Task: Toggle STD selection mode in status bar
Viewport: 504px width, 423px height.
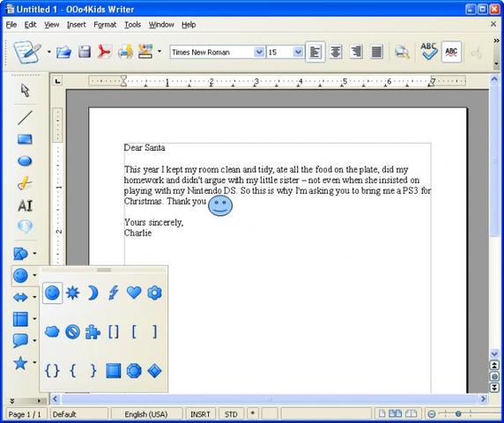Action: (231, 414)
